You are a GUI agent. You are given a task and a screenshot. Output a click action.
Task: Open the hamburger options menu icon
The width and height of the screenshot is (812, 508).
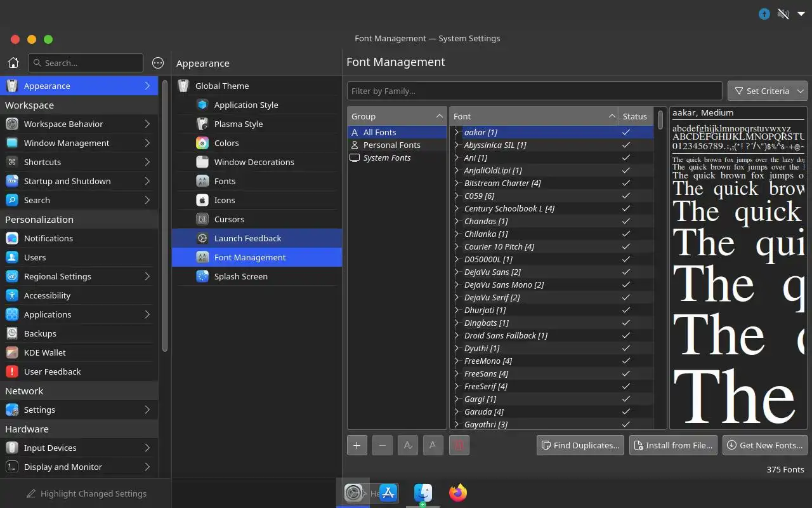(158, 63)
